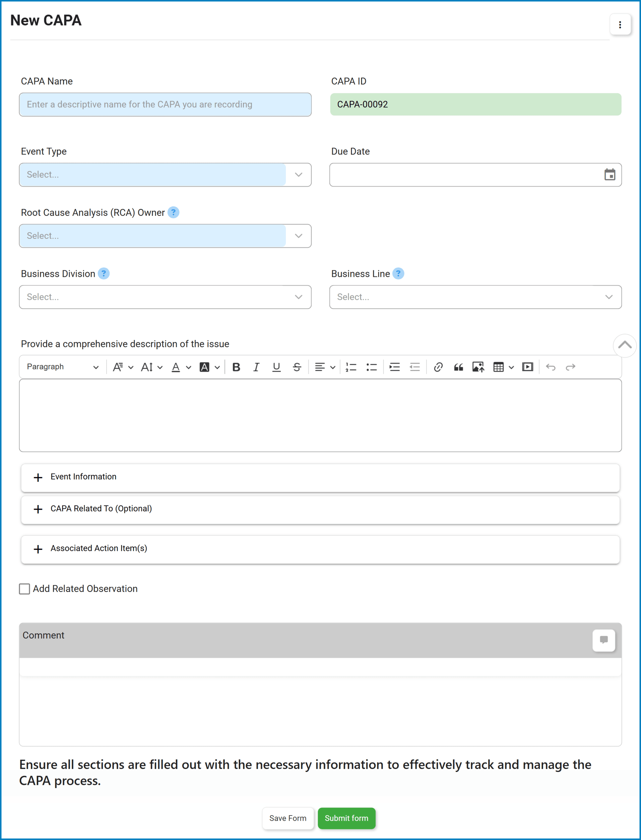Screen dimensions: 641x840
Task: Insert an image into the description
Action: click(478, 366)
